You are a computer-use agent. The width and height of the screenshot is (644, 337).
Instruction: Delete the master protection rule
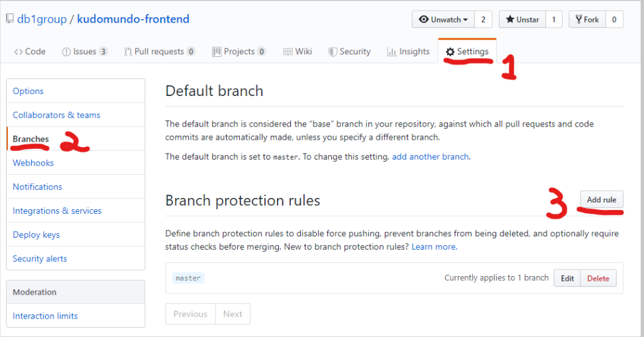click(598, 278)
